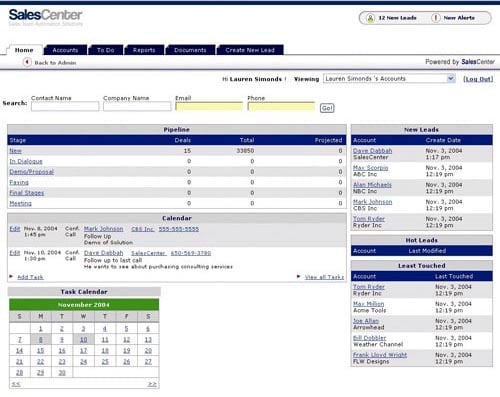Click the Log Out link
The height and width of the screenshot is (397, 500).
tap(478, 79)
